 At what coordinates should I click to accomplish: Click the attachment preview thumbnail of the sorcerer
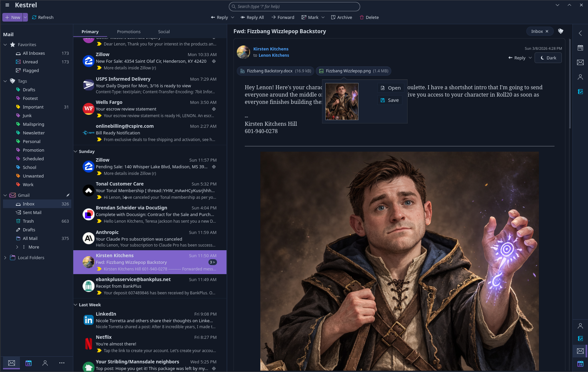tap(342, 102)
